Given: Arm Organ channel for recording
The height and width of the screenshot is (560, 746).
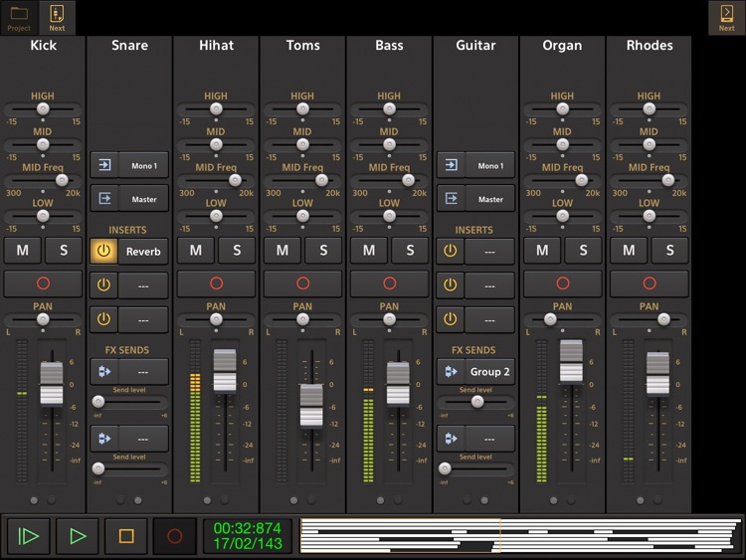Looking at the screenshot, I should (562, 283).
